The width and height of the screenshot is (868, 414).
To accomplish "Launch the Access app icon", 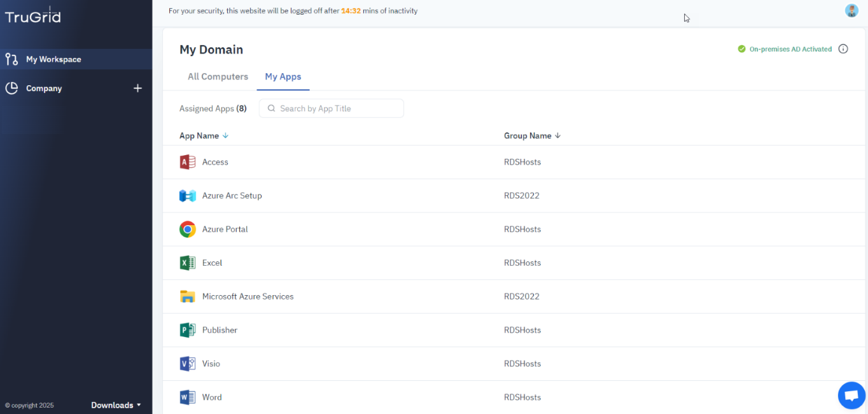I will (187, 162).
